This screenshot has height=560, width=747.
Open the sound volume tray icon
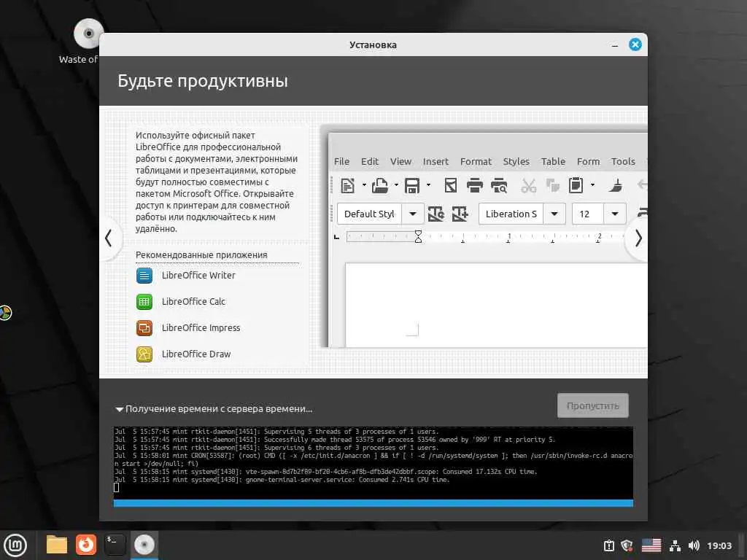click(694, 545)
